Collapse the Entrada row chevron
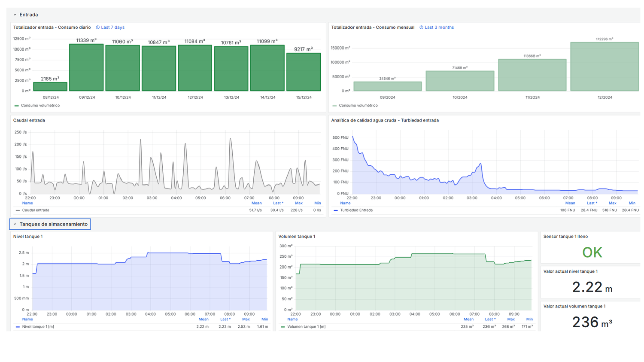This screenshot has width=644, height=362. pos(15,15)
